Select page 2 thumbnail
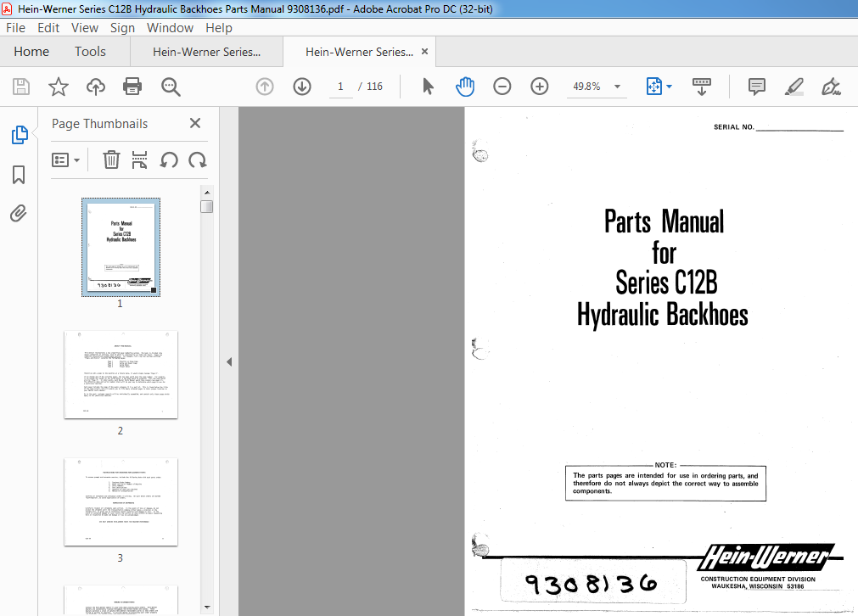Image resolution: width=858 pixels, height=616 pixels. coord(121,375)
